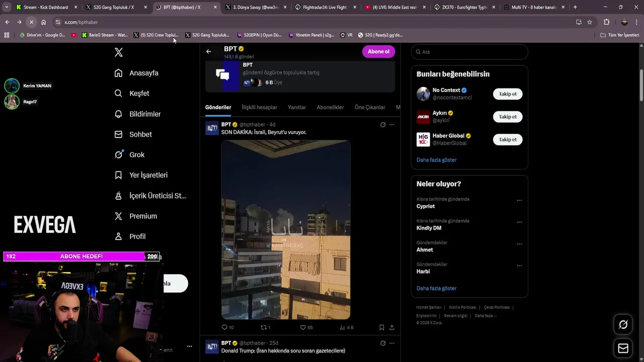
Task: Open Yer İşaretleri bookmarks
Action: coord(141,175)
